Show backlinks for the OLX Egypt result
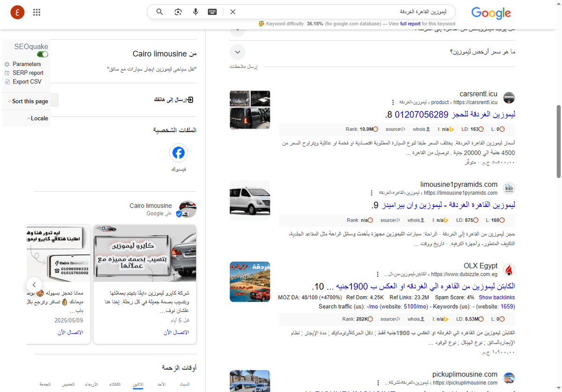Viewport: 562px width, 392px height. click(x=498, y=297)
